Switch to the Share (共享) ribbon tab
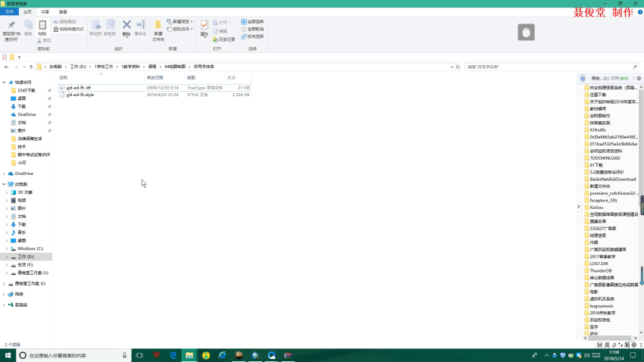Image resolution: width=644 pixels, height=362 pixels. pyautogui.click(x=45, y=12)
